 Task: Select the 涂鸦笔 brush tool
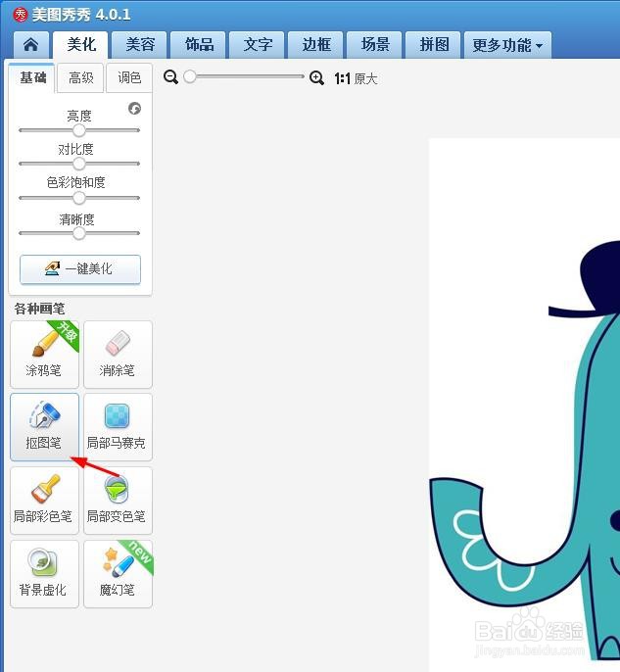coord(44,355)
